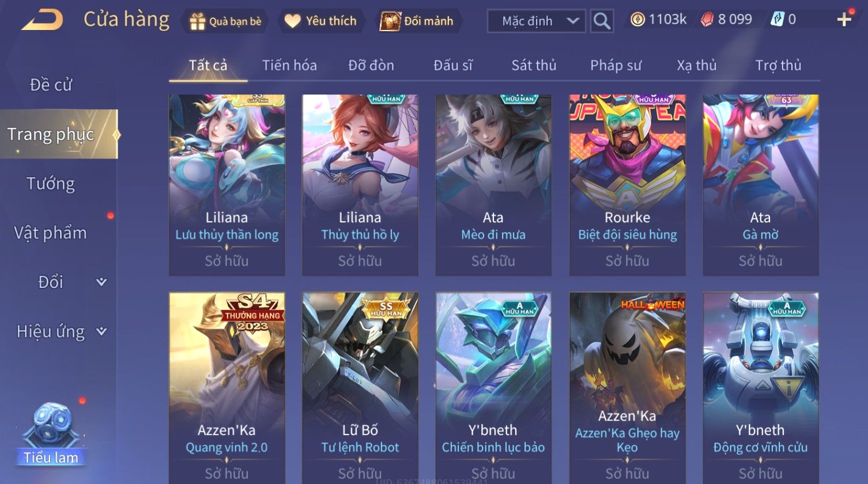
Task: Open Tướng in the sidebar
Action: [x=51, y=184]
